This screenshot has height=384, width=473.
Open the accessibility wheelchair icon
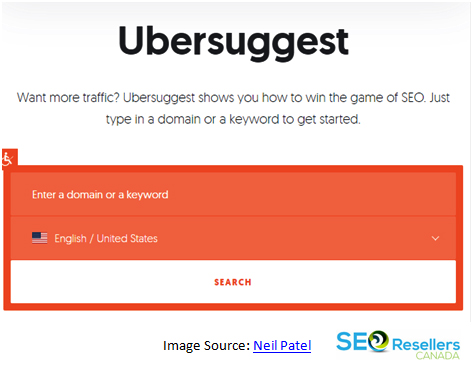9,158
